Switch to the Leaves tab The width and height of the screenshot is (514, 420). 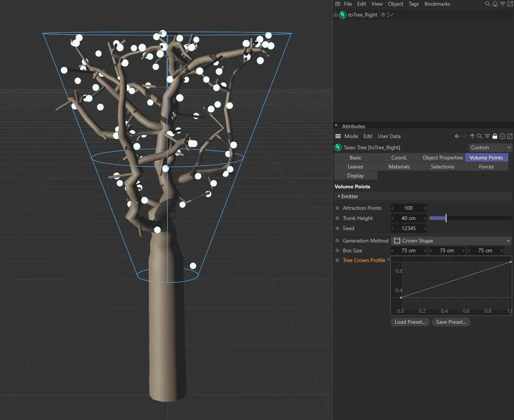tap(355, 167)
